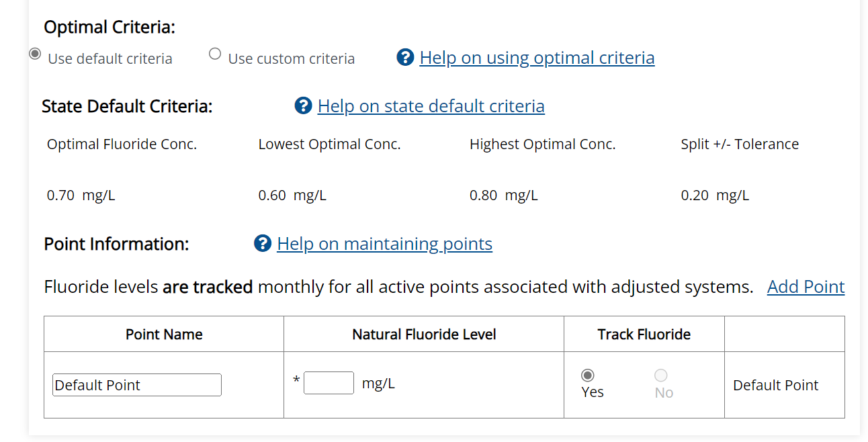Image resolution: width=868 pixels, height=442 pixels.
Task: Follow the Help on maintaining points link
Action: 384,243
